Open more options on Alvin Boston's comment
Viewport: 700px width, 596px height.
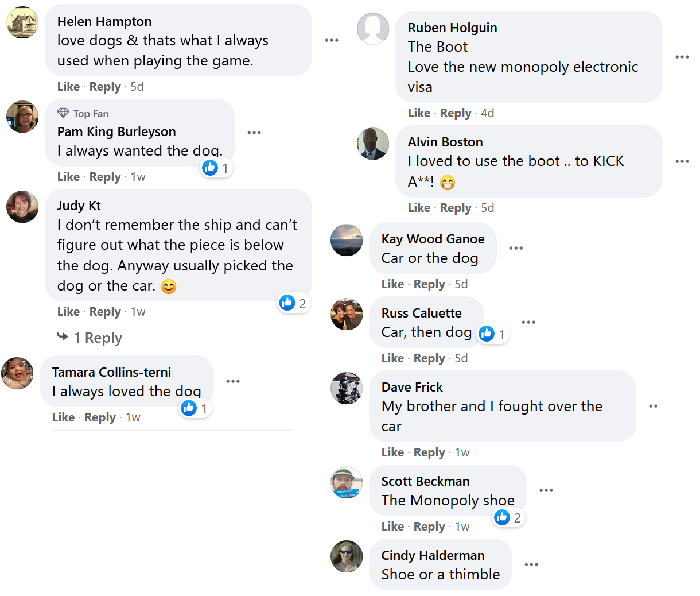click(682, 161)
